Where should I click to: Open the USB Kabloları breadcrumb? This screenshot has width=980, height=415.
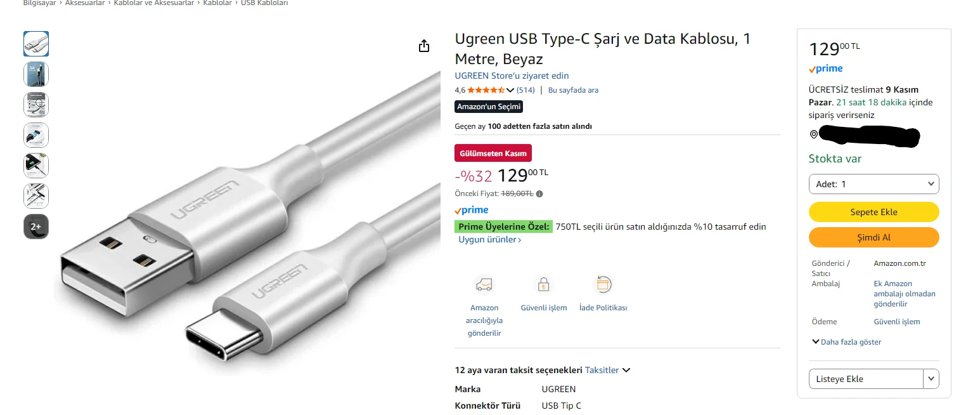click(264, 3)
